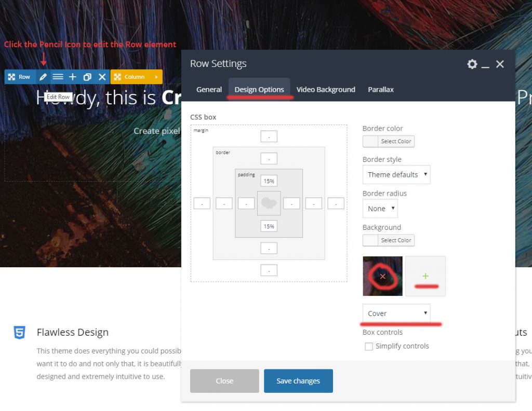Click the border top input field

coord(269,159)
